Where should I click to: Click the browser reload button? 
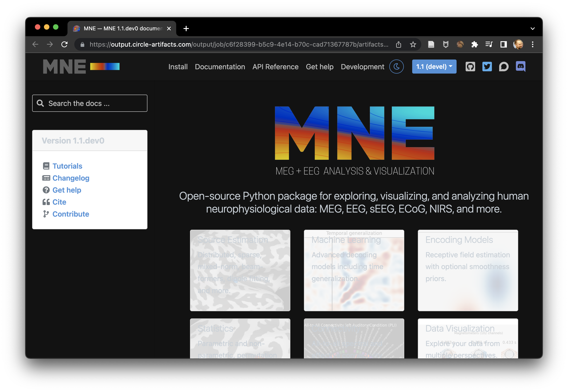click(64, 44)
